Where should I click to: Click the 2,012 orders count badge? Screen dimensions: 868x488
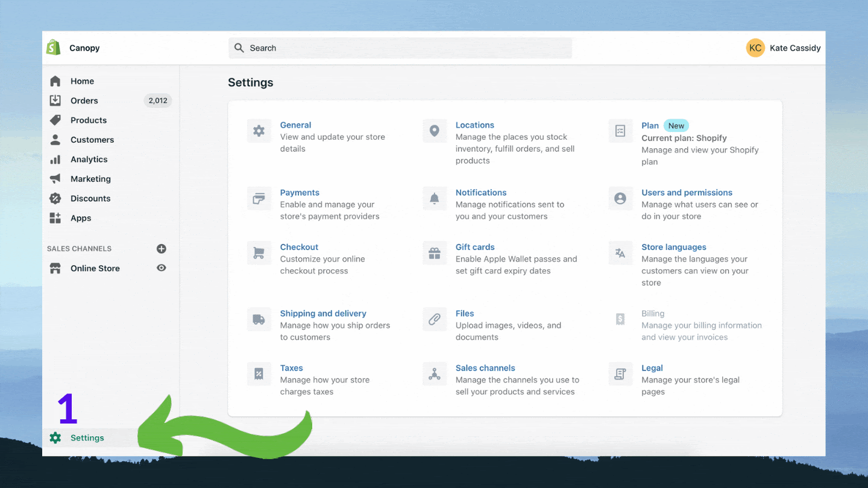(x=158, y=101)
